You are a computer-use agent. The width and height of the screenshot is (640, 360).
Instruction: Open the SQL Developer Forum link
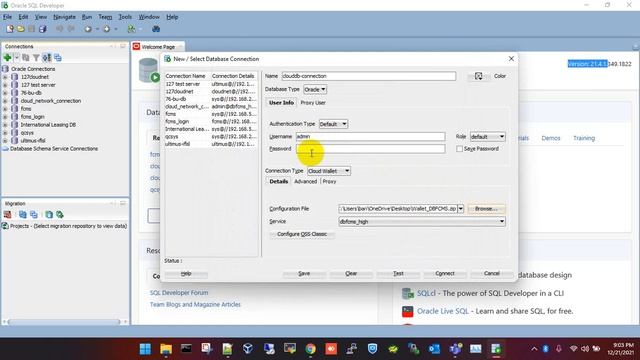click(179, 293)
